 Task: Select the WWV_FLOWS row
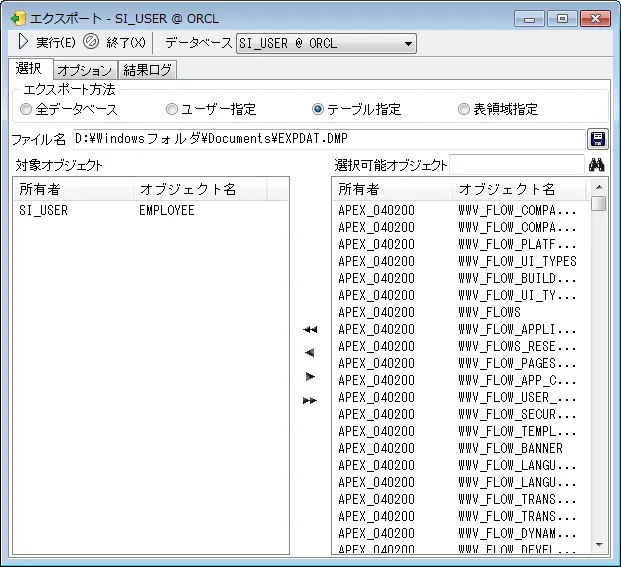(461, 312)
